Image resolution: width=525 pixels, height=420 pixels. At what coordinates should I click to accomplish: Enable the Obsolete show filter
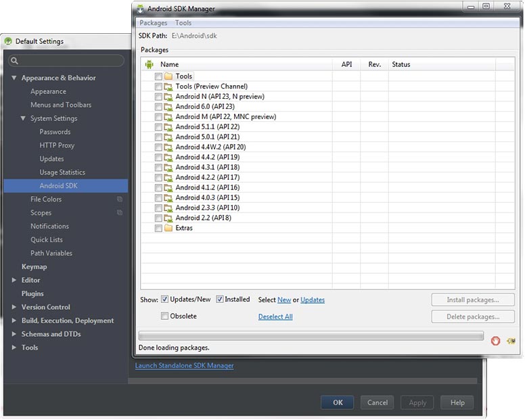tap(164, 316)
